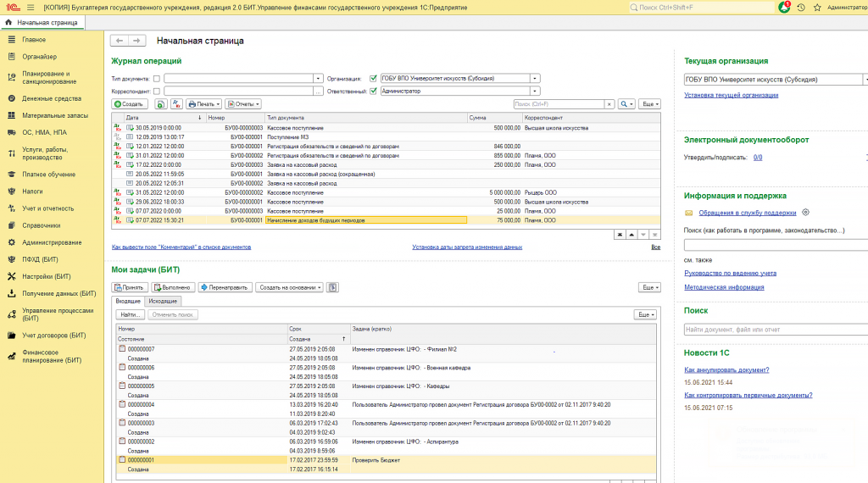868x483 pixels.
Task: Open Финансовое планирование (БИТ) section
Action: [x=52, y=356]
